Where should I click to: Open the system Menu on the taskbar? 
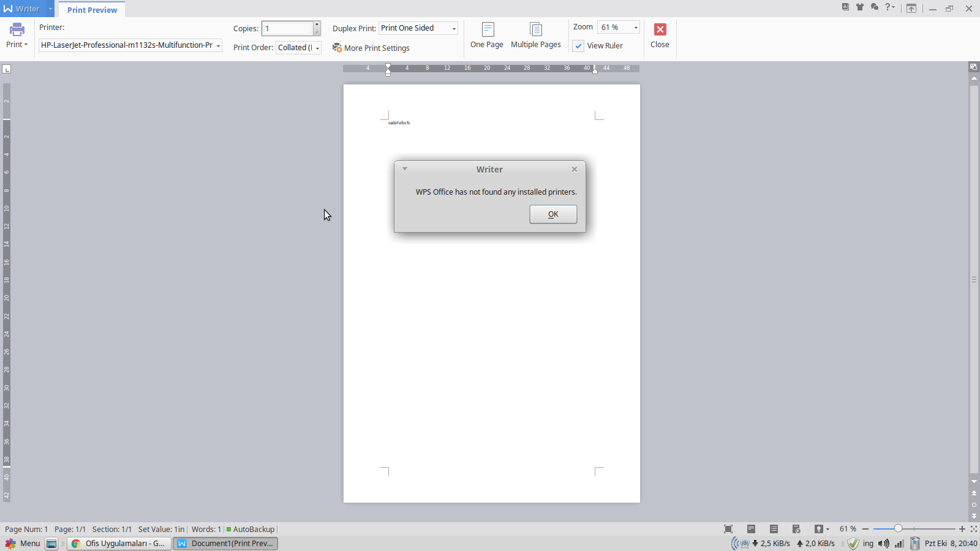pyautogui.click(x=23, y=544)
